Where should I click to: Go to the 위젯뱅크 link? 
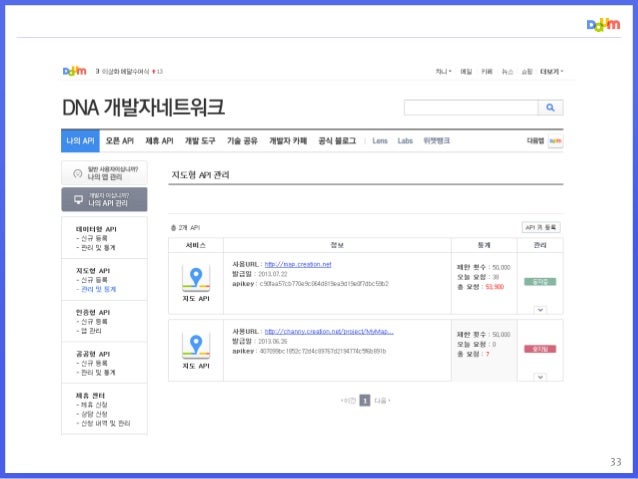(437, 141)
